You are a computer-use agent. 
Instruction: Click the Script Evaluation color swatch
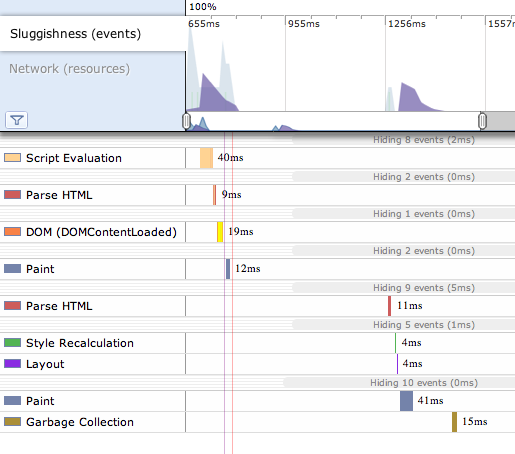click(12, 158)
